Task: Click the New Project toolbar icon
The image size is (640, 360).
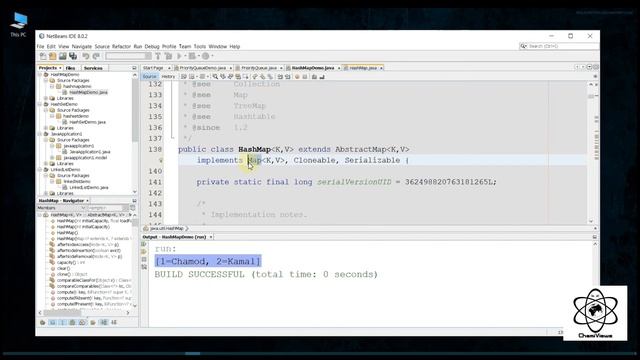Action: coord(53,56)
